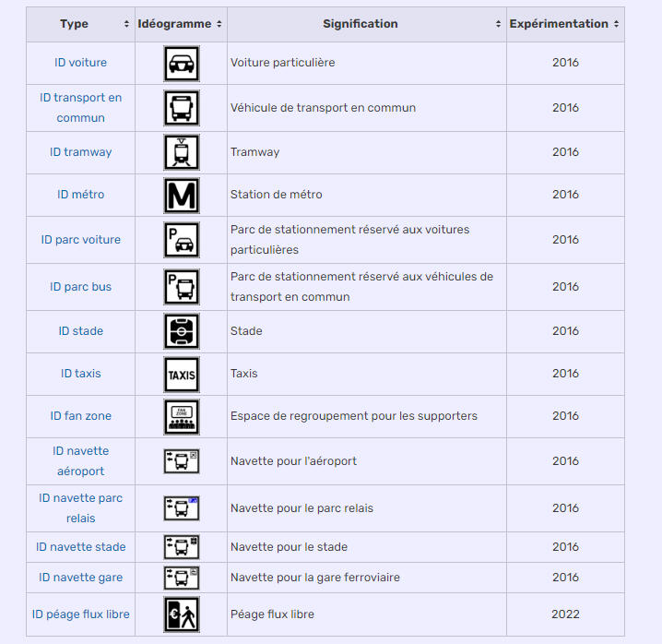Open the bus public transport ideogram
Screen dimensions: 662x644
click(x=182, y=108)
